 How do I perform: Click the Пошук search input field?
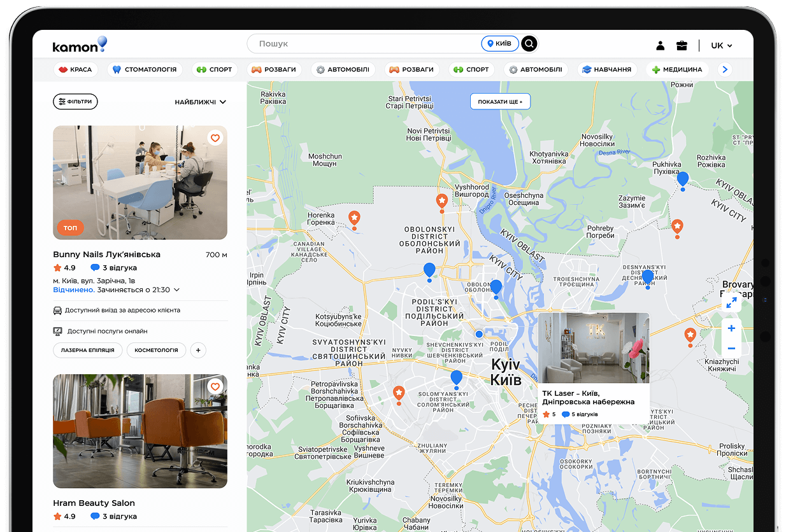(x=363, y=44)
